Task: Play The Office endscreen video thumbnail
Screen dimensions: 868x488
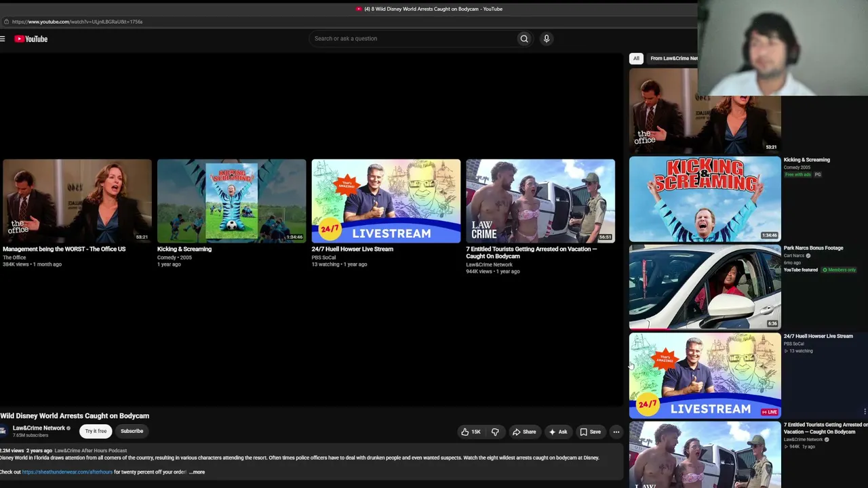Action: [x=77, y=201]
